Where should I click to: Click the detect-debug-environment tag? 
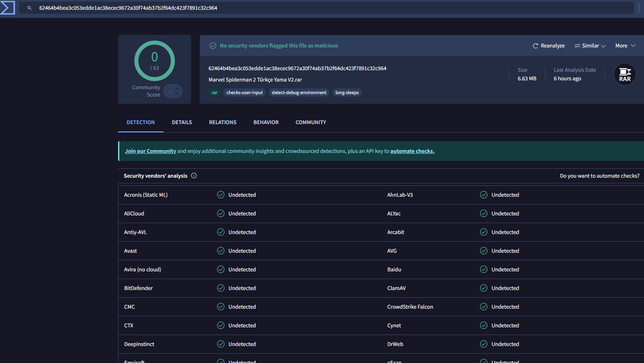tap(299, 92)
